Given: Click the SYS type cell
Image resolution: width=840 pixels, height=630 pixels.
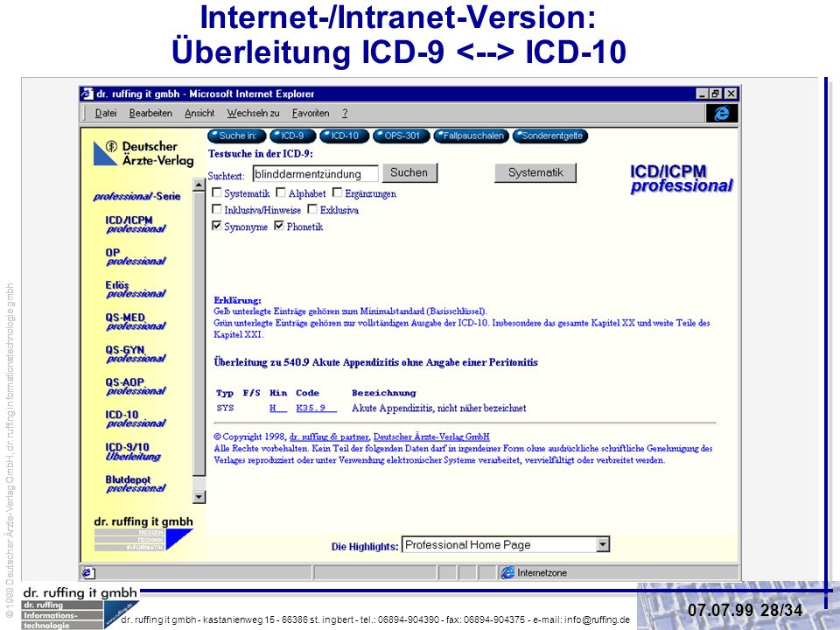Looking at the screenshot, I should tap(225, 409).
